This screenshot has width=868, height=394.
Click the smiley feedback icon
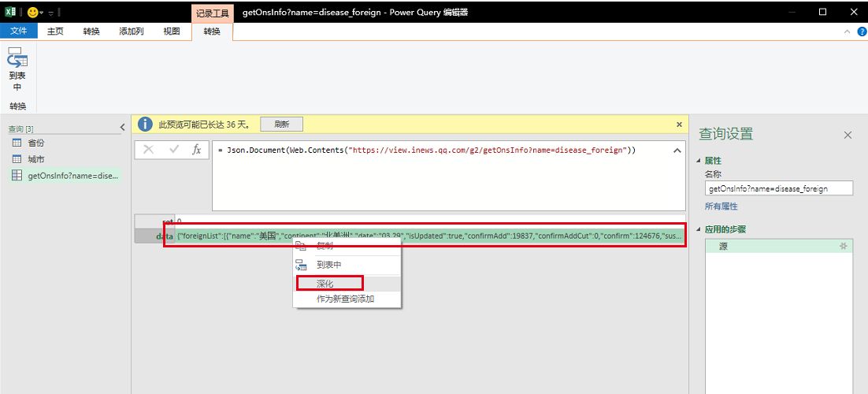click(32, 12)
